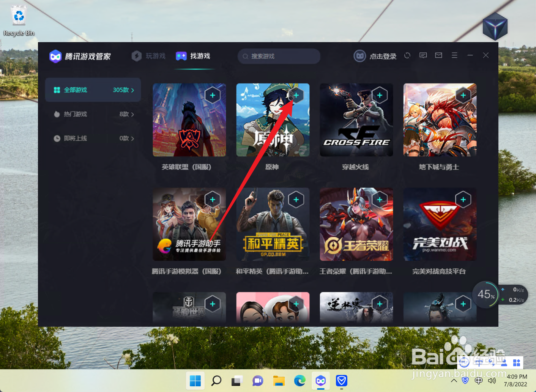The width and height of the screenshot is (536, 392).
Task: Click the tray volume icon
Action: [492, 381]
